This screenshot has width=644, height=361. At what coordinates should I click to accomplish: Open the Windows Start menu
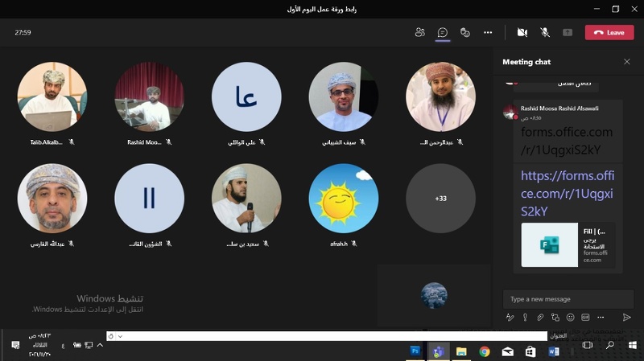pyautogui.click(x=633, y=345)
